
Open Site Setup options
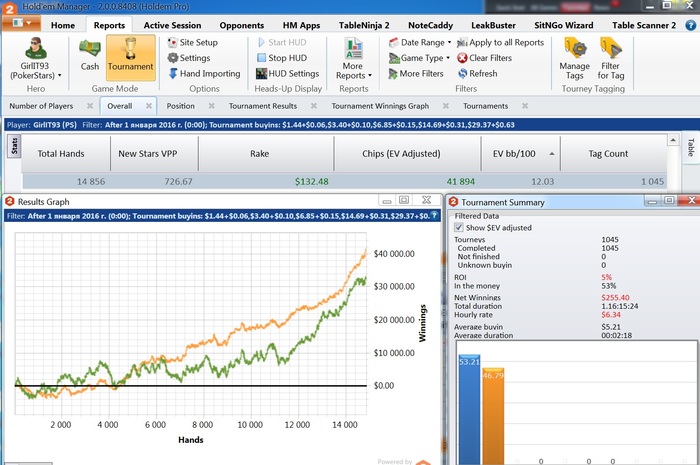(192, 42)
